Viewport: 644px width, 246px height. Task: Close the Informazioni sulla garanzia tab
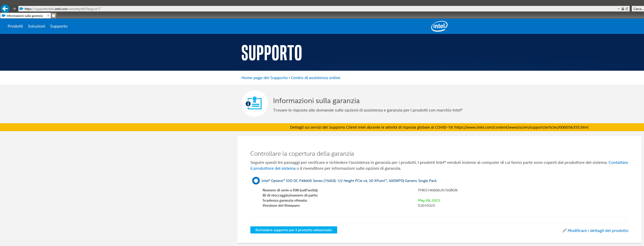pos(48,16)
